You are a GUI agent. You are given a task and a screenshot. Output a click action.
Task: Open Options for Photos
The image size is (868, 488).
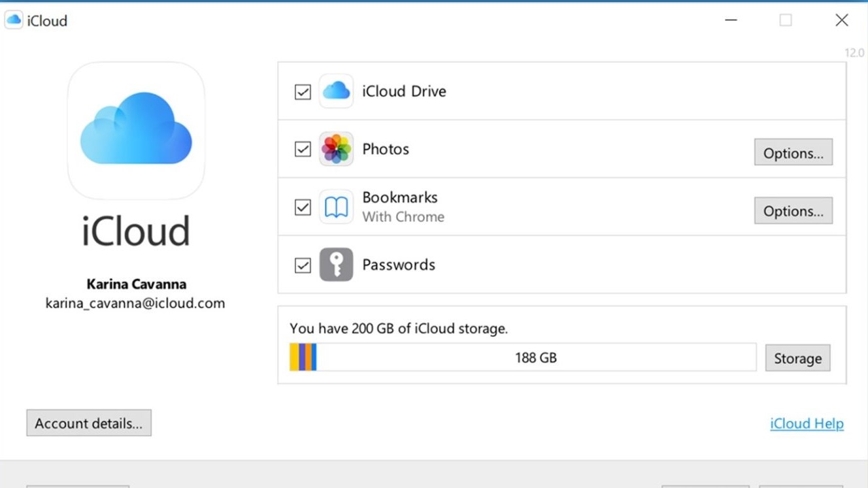[x=793, y=152]
